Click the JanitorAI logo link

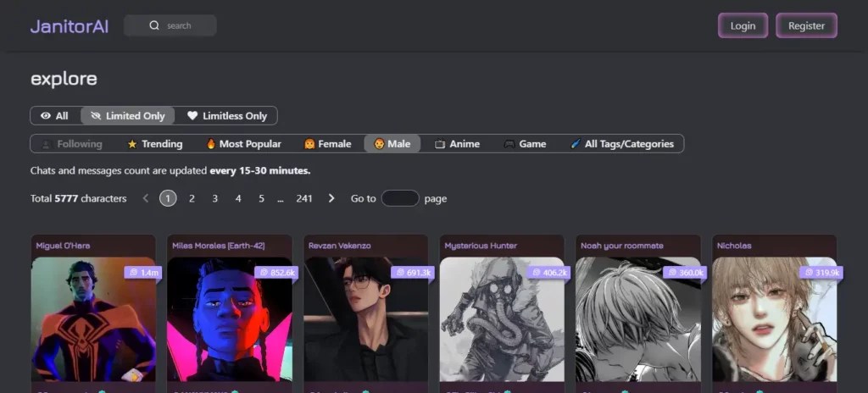(70, 26)
